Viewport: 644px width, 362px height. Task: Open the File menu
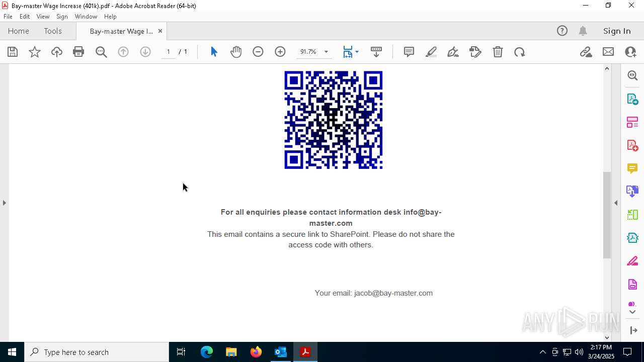tap(8, 17)
